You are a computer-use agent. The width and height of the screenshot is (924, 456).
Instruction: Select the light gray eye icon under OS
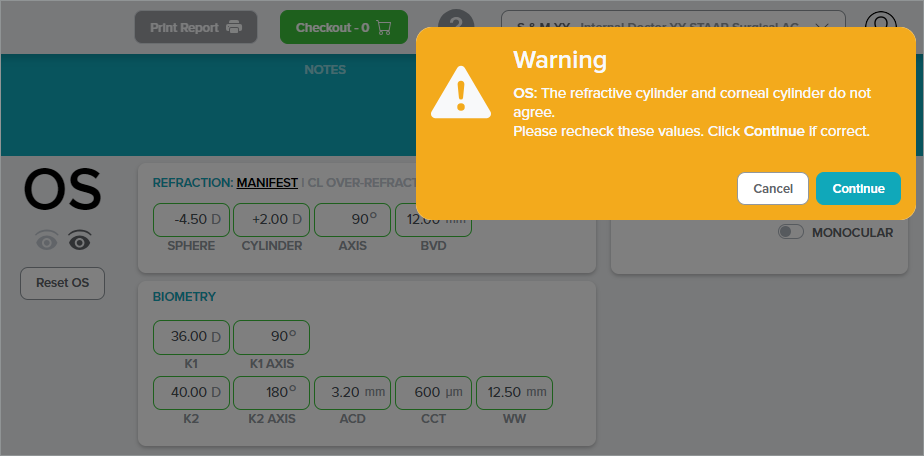(46, 240)
